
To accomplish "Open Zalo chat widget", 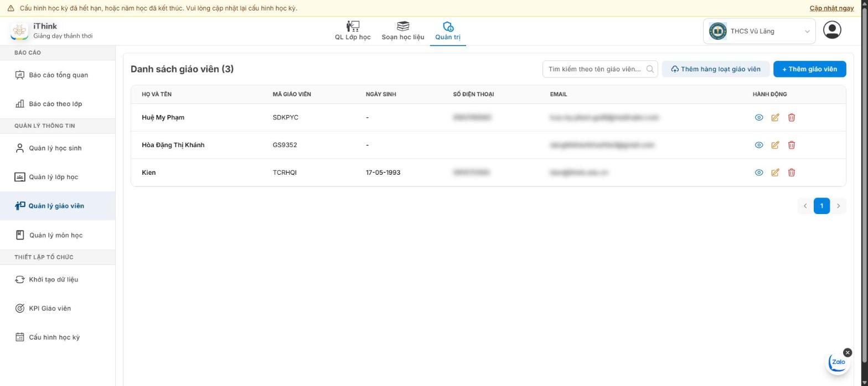I will coord(838,363).
